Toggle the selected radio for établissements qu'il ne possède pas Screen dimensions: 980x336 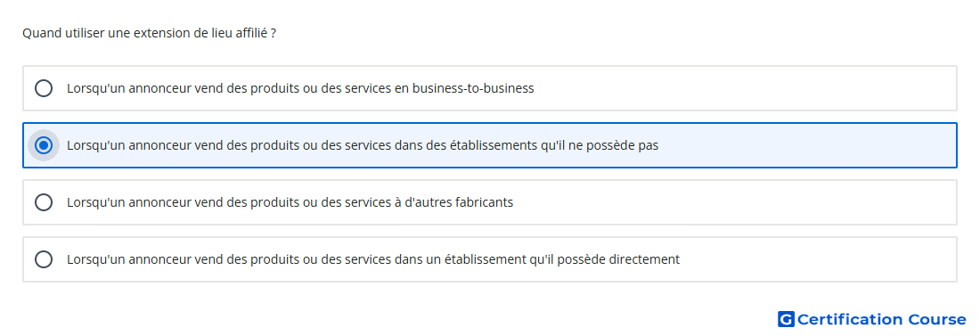tap(44, 145)
